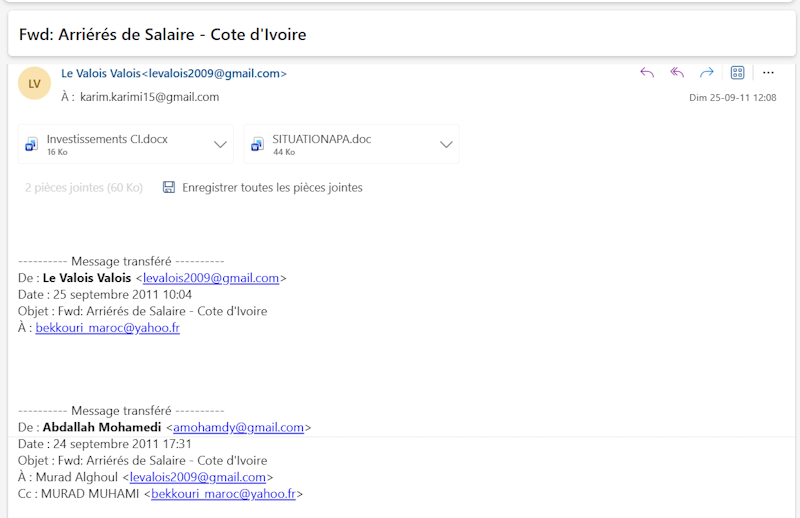Expand the Investissements CI.docx attachment options chevron
Image resolution: width=800 pixels, height=518 pixels.
(x=221, y=145)
